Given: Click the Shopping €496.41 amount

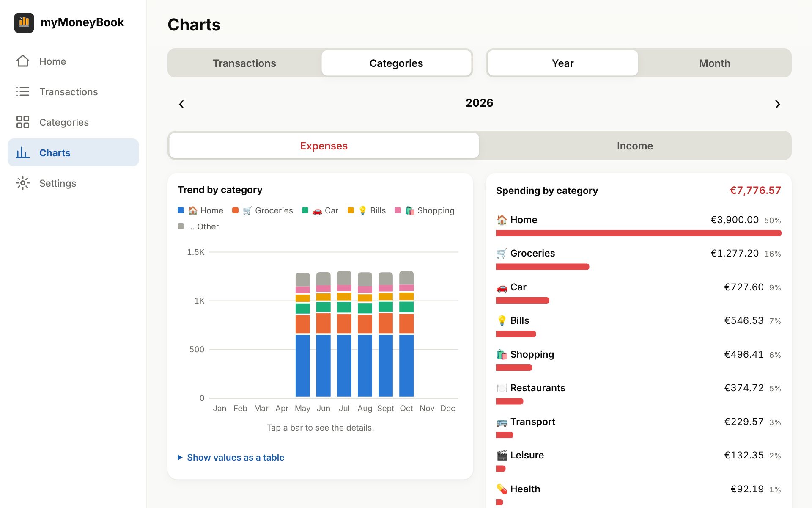Looking at the screenshot, I should [x=744, y=354].
